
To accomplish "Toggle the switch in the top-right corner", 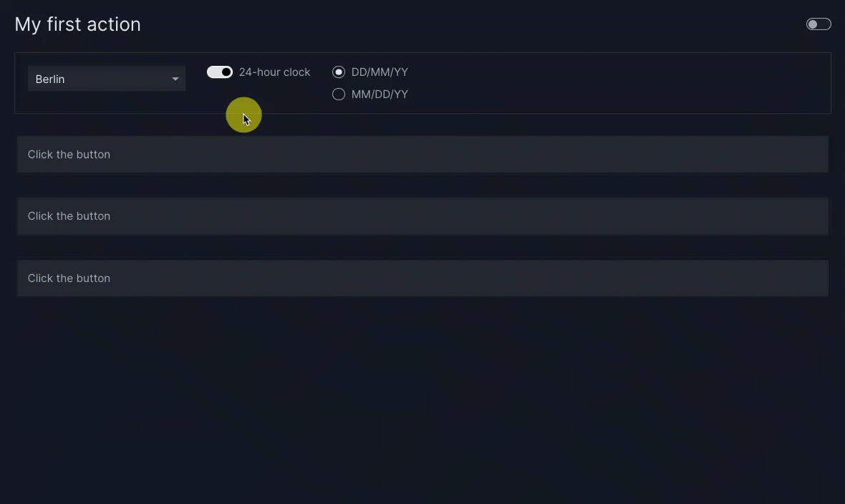I will [819, 24].
